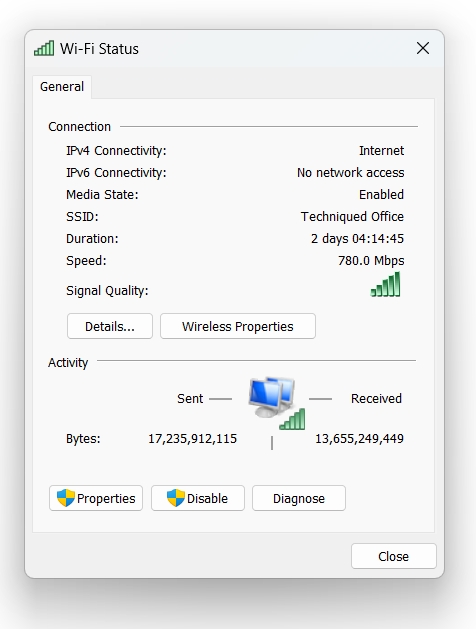
Task: Open Wireless Properties
Action: [x=238, y=326]
